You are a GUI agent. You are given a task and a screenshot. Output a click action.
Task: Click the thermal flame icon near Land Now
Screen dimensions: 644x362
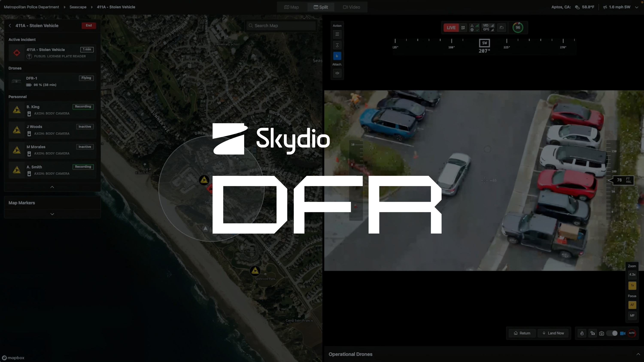(582, 333)
